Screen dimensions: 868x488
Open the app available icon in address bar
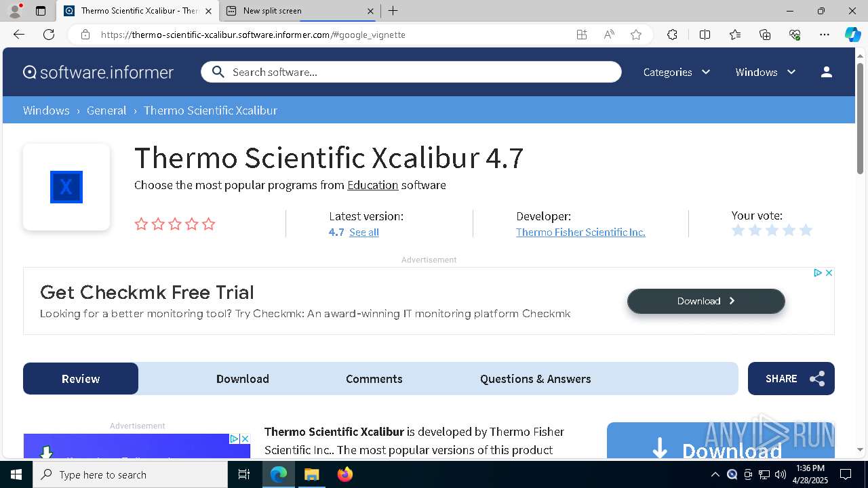pos(582,35)
